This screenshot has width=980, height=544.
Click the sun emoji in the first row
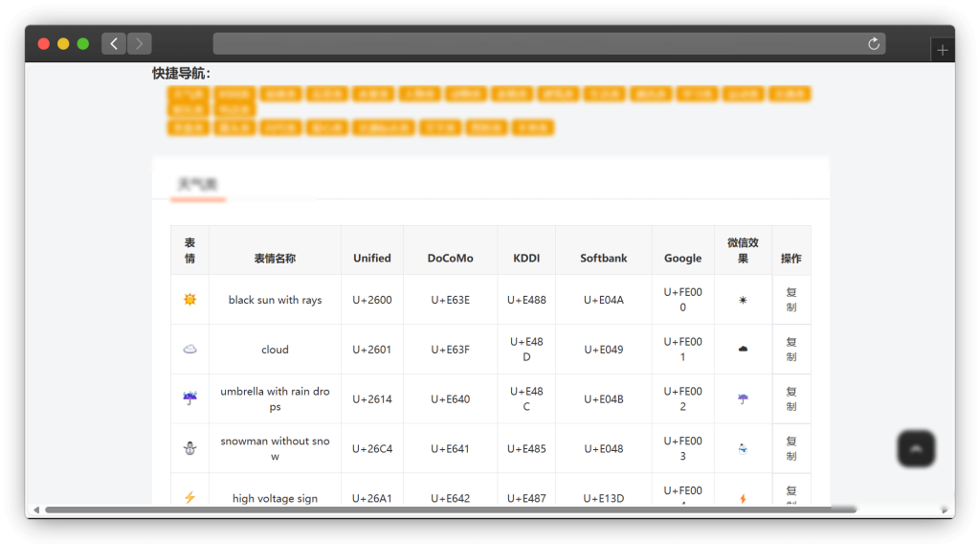coord(189,300)
